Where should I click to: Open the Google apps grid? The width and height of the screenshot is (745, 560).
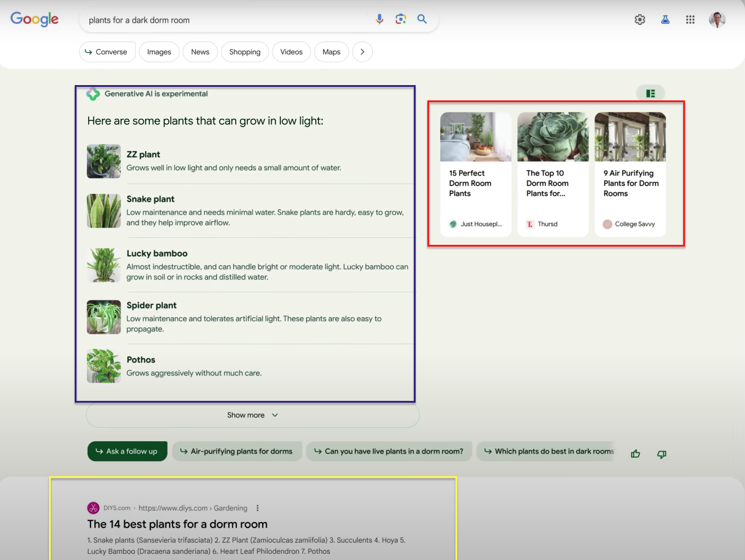[691, 20]
